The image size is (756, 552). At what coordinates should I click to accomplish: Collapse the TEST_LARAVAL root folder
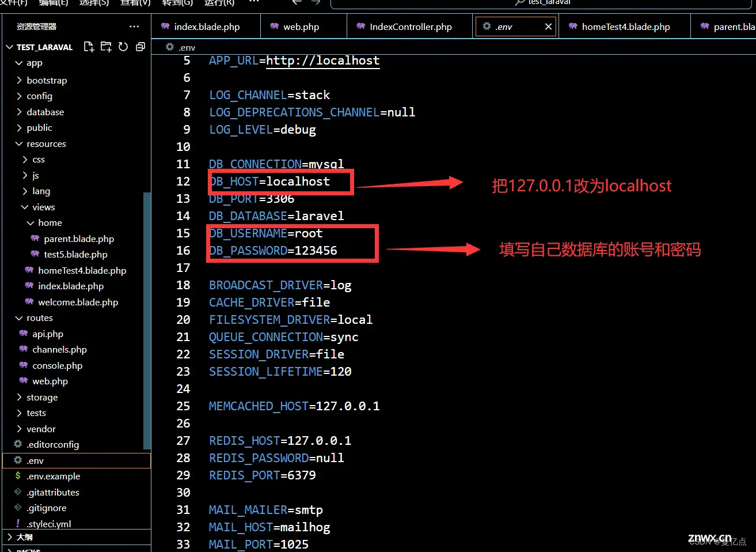10,47
